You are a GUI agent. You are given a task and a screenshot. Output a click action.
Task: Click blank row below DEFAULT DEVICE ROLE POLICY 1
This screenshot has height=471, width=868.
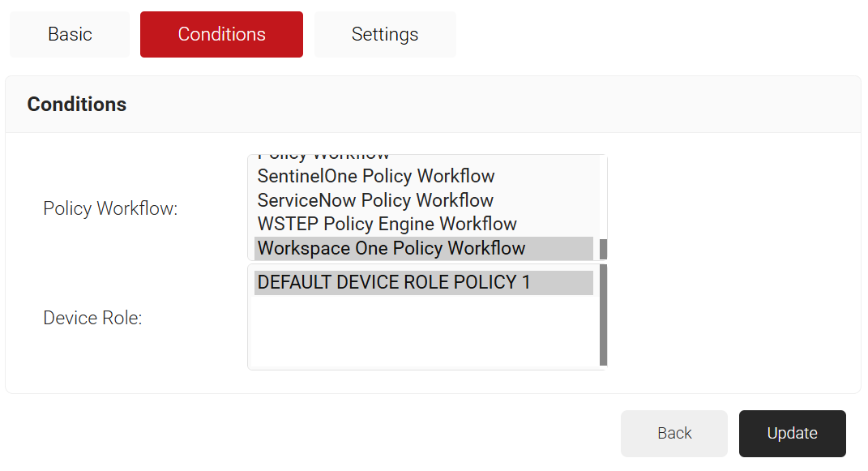(x=421, y=306)
